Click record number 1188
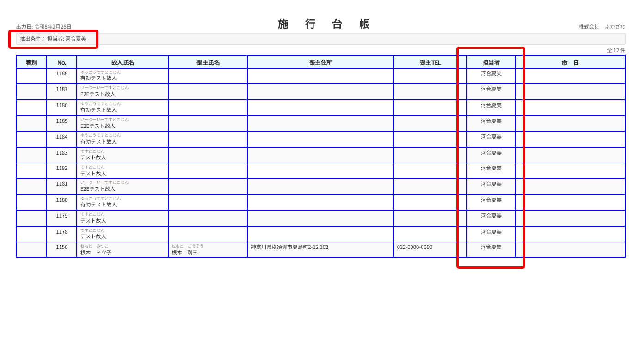This screenshot has width=644, height=357. pyautogui.click(x=62, y=73)
